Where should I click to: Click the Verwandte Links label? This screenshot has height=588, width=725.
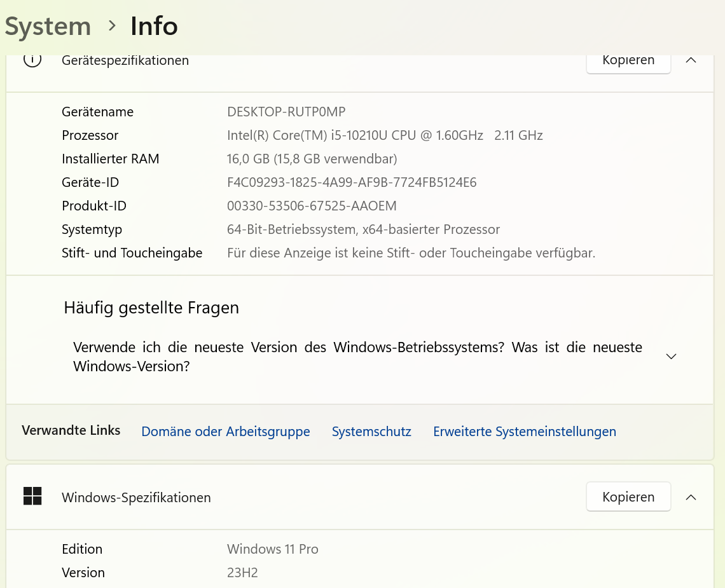(x=71, y=430)
